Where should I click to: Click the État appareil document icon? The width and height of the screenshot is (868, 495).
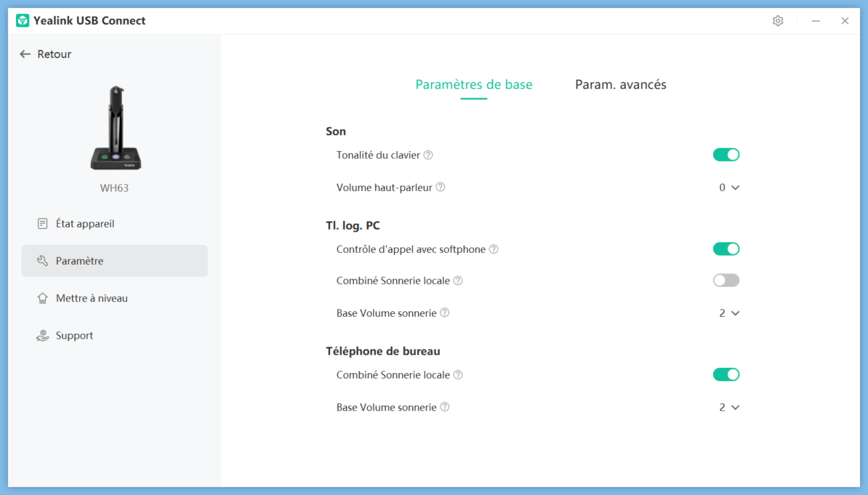tap(43, 224)
